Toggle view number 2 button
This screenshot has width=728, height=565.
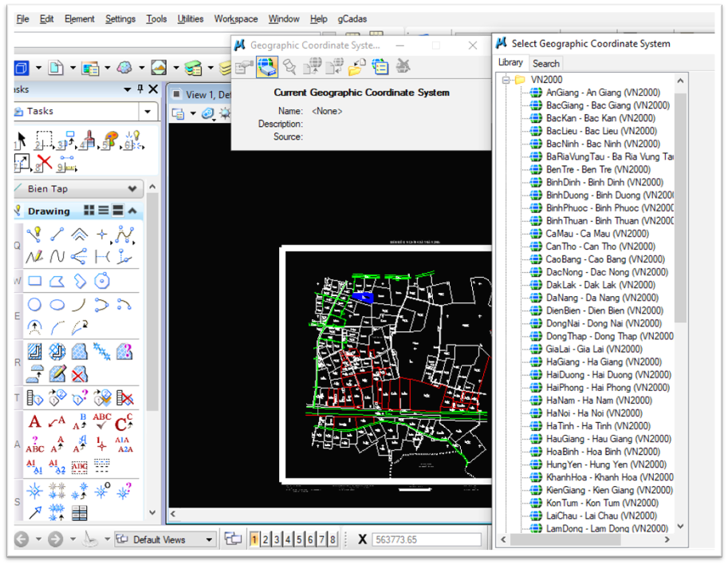pos(266,539)
